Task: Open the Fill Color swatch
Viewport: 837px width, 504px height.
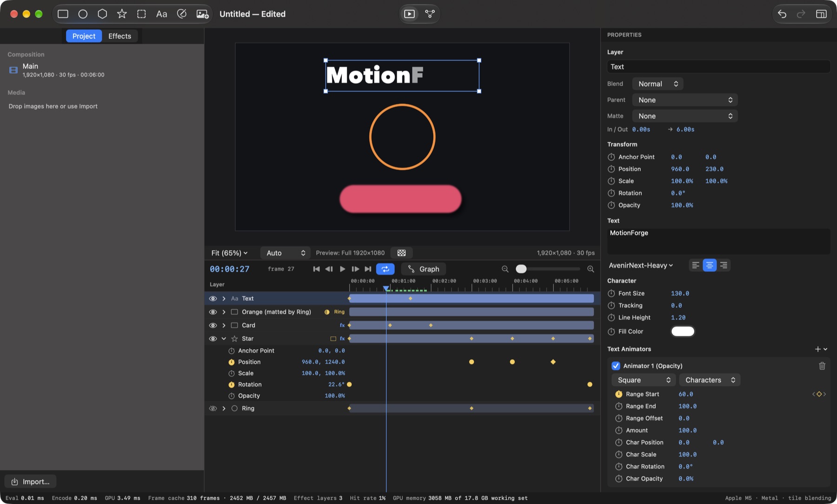Action: (x=683, y=332)
